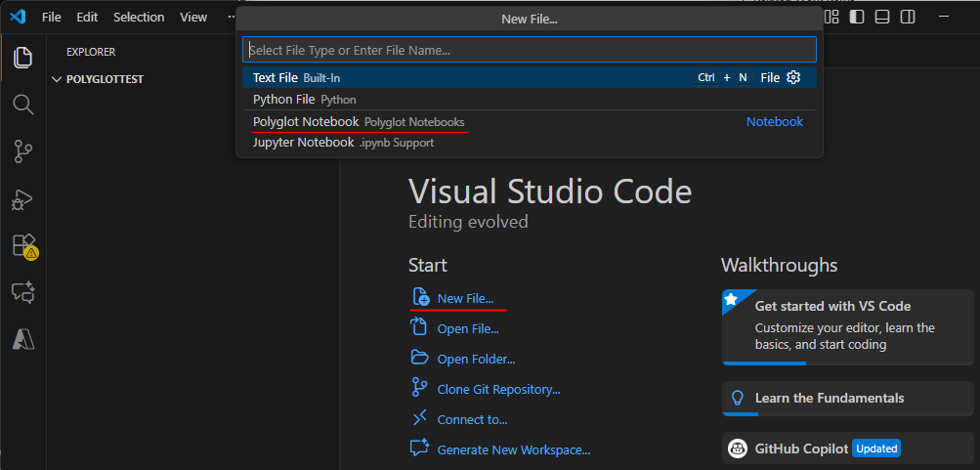Image resolution: width=980 pixels, height=470 pixels.
Task: Select Text File Built-In option
Action: [530, 77]
